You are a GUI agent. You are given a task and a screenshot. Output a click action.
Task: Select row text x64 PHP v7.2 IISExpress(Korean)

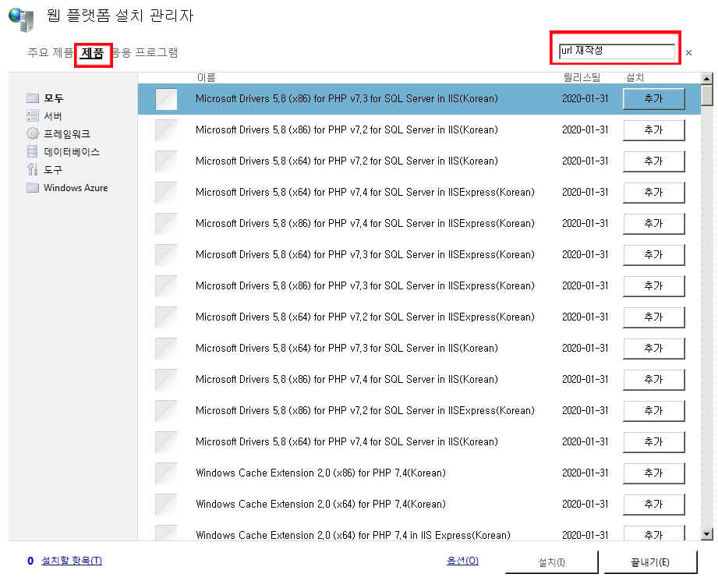(365, 317)
